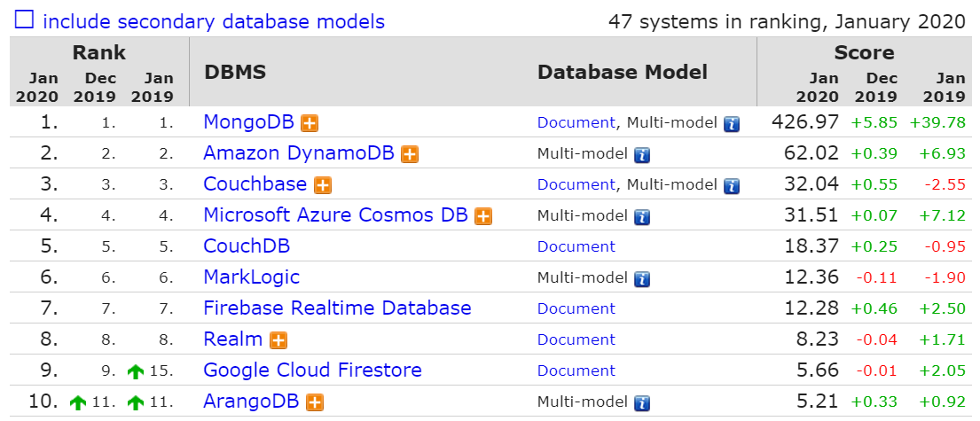Click include secondary database models label text
Viewport: 980px width, 421px height.
[x=214, y=21]
